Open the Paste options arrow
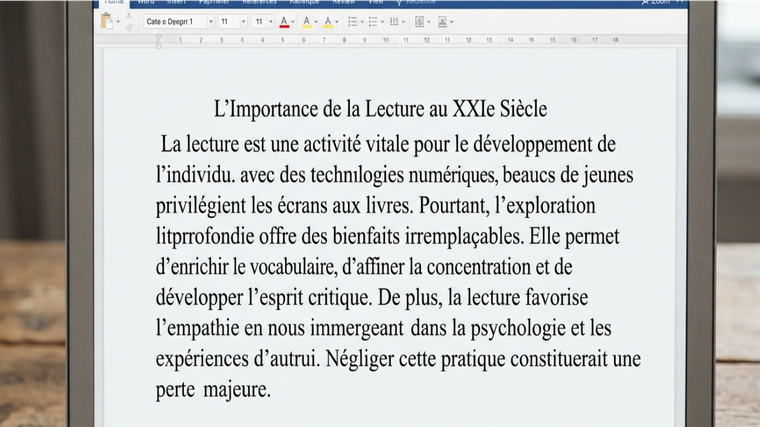The height and width of the screenshot is (427, 760). pyautogui.click(x=118, y=22)
